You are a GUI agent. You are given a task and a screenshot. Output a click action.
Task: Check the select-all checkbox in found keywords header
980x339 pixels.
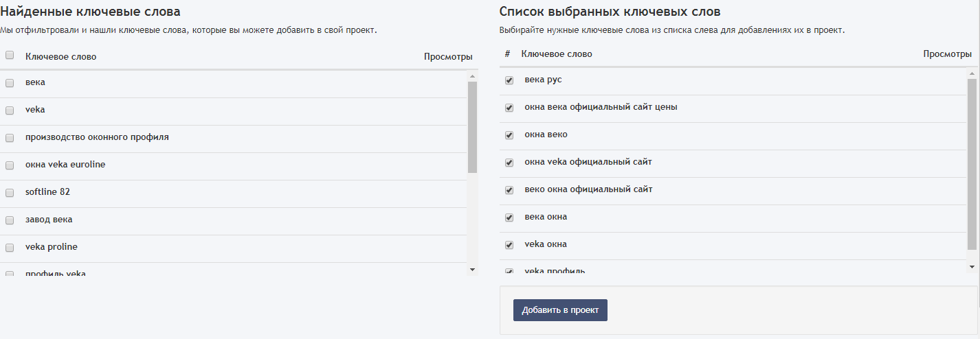pos(10,56)
